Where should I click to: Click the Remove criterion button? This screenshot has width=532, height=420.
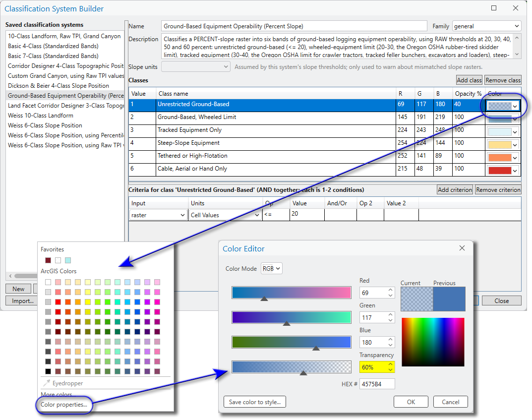coord(498,189)
